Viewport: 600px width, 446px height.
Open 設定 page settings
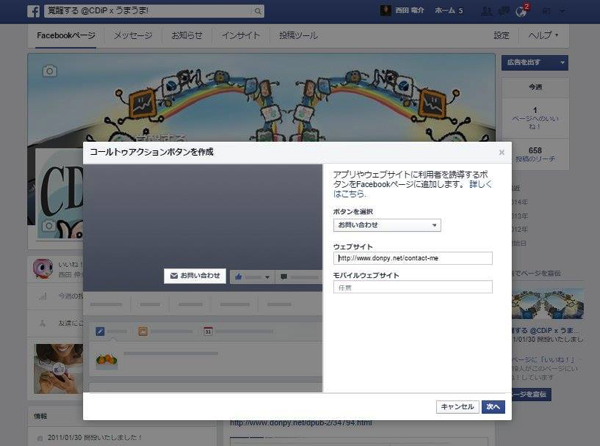point(501,36)
